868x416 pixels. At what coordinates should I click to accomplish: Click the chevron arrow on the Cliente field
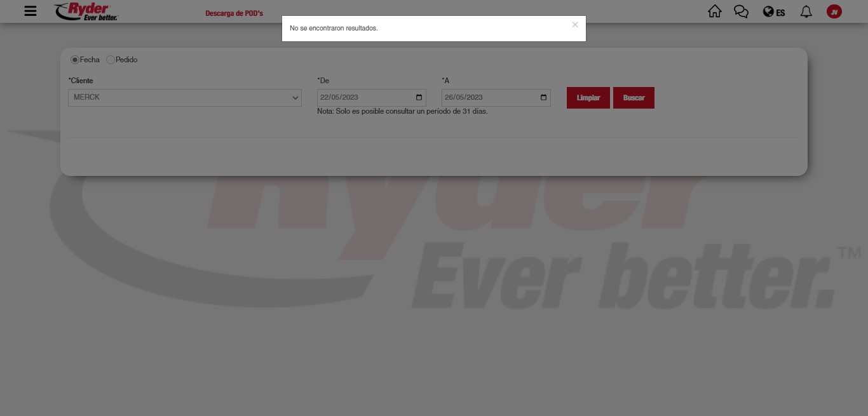(295, 98)
